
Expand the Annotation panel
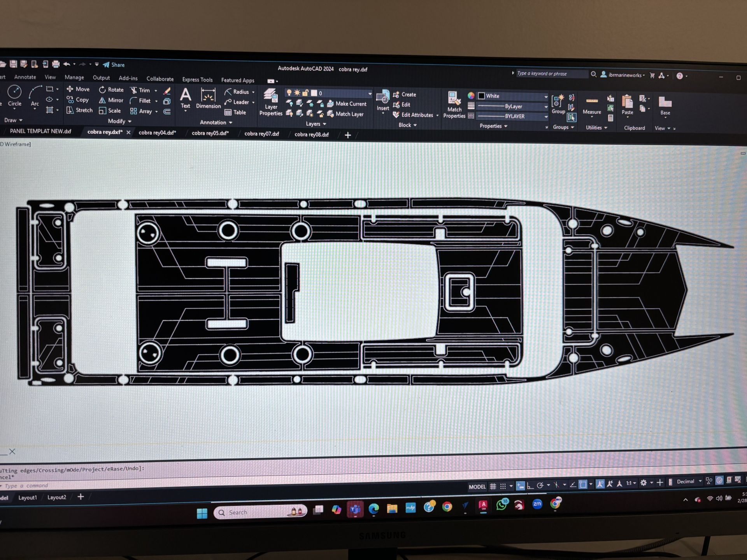pyautogui.click(x=216, y=122)
